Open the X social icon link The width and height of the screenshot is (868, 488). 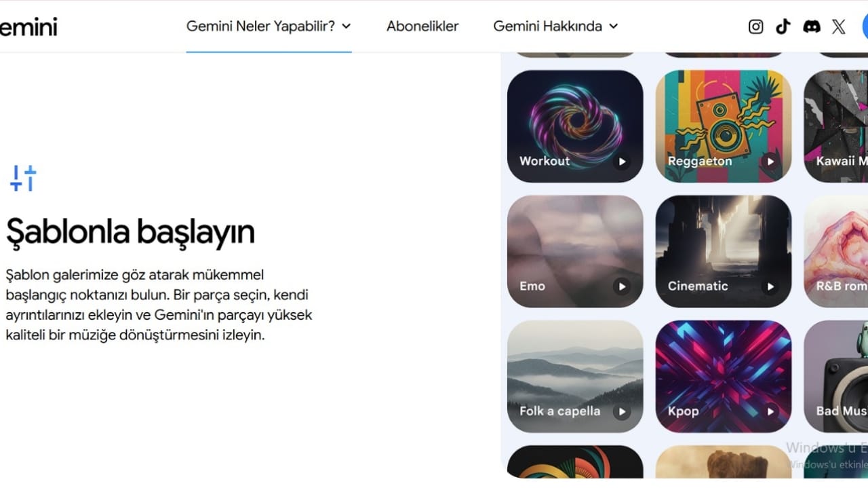[839, 26]
